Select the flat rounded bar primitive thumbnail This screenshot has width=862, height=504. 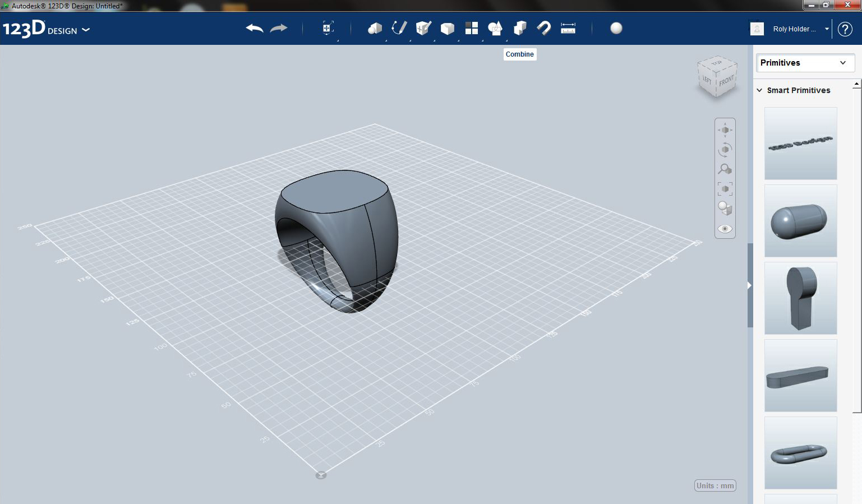801,376
